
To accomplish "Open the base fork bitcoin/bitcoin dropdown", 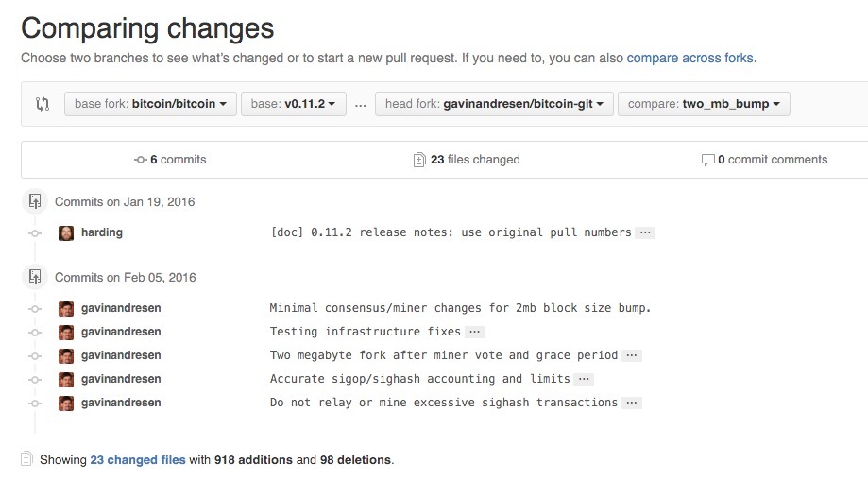I will (149, 104).
